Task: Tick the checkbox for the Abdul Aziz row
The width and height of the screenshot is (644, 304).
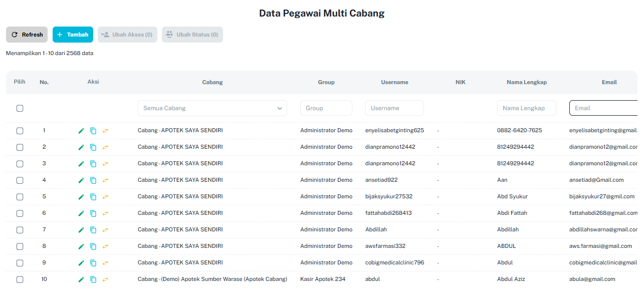Action: click(x=20, y=279)
